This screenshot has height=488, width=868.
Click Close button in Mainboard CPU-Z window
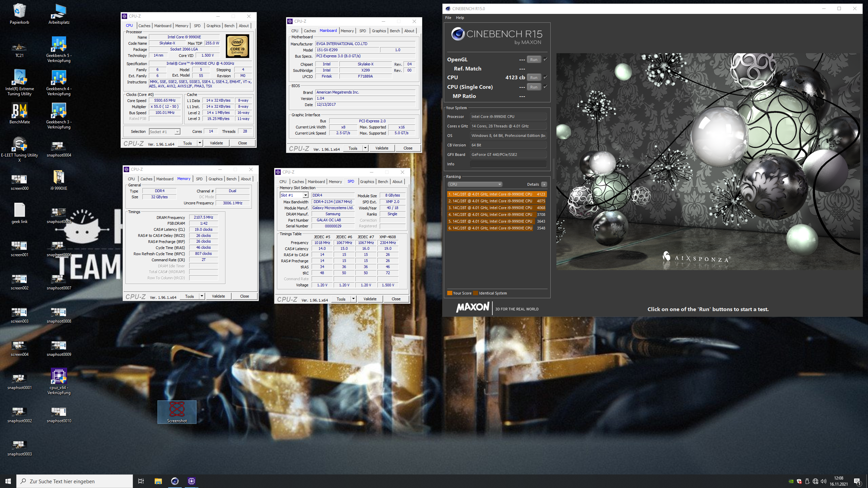click(408, 148)
